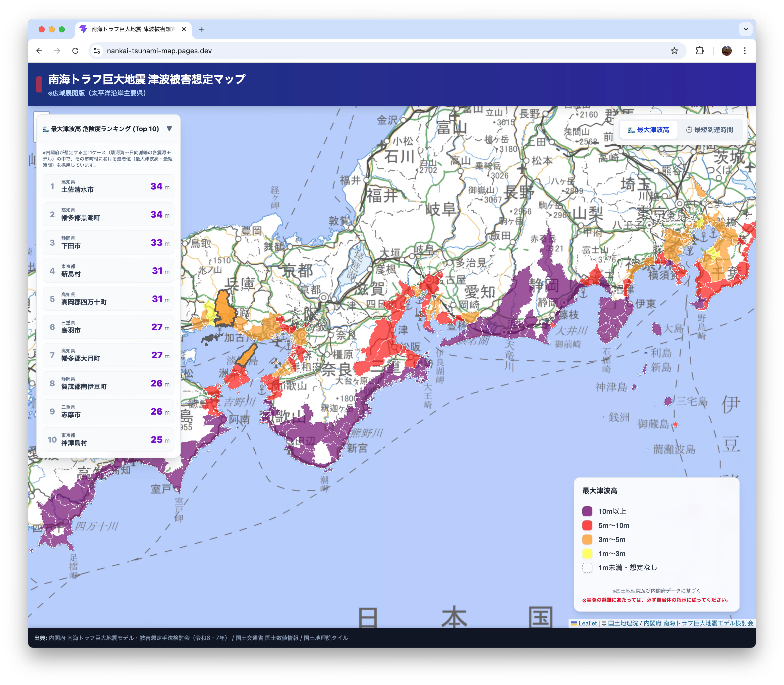Image resolution: width=784 pixels, height=685 pixels.
Task: Click the yellow 1m〜3m legend swatch
Action: coord(587,554)
